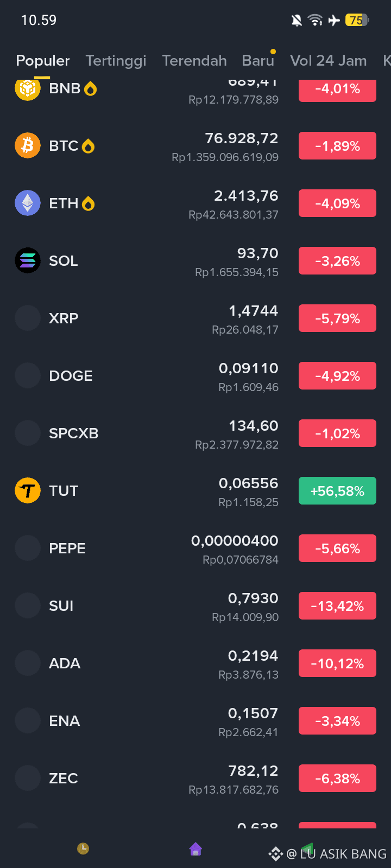
Task: Tap the -5,79% badge for XRP
Action: 337,318
